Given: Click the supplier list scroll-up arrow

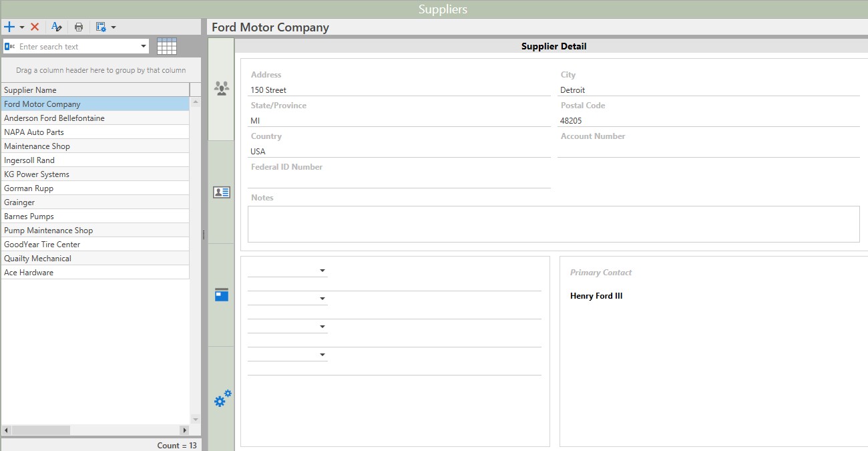Looking at the screenshot, I should [196, 102].
